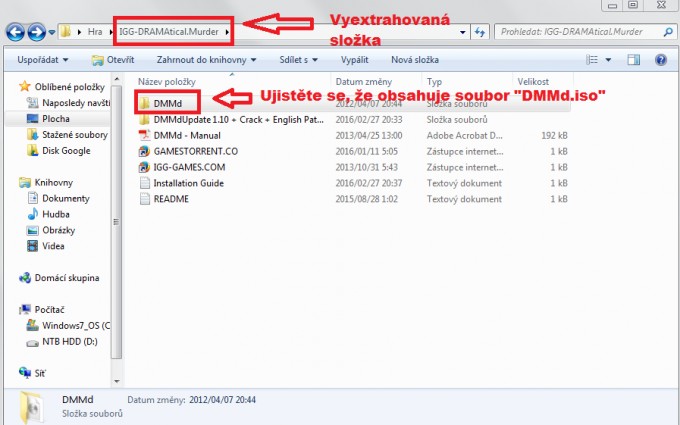Click Domácí skupina in sidebar
Screen dimensions: 680x425
67,278
